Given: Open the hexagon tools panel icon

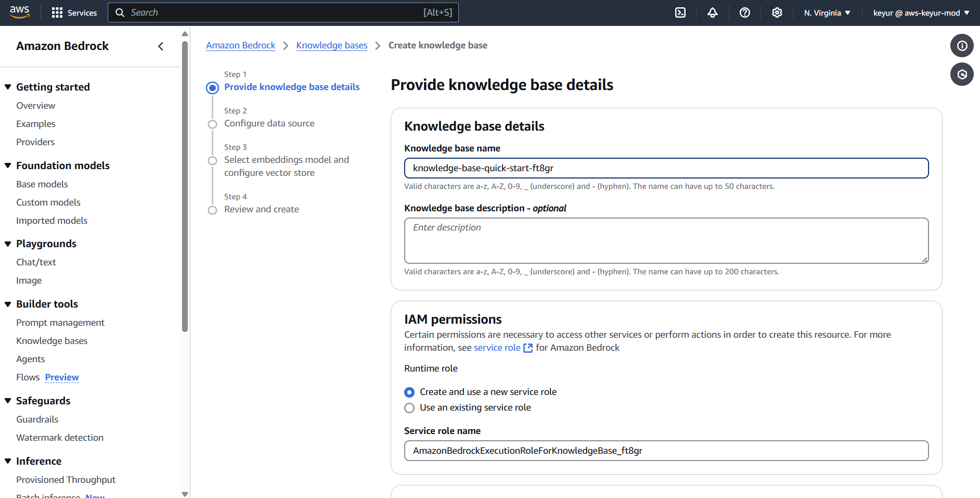Looking at the screenshot, I should 962,74.
